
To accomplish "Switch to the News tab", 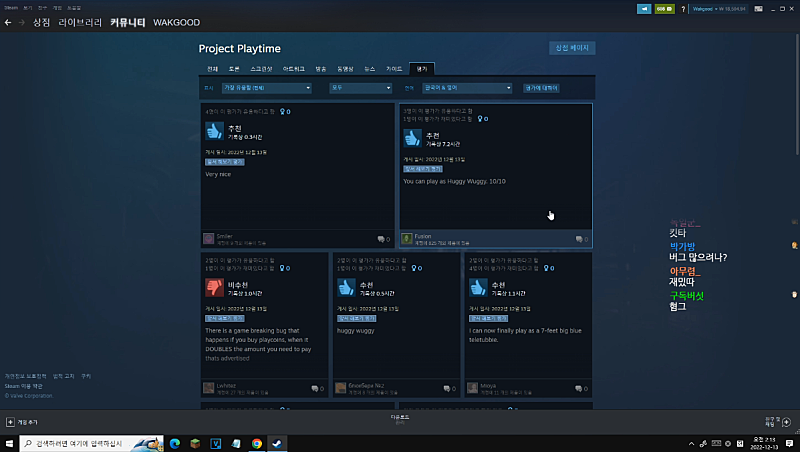I will [x=369, y=69].
